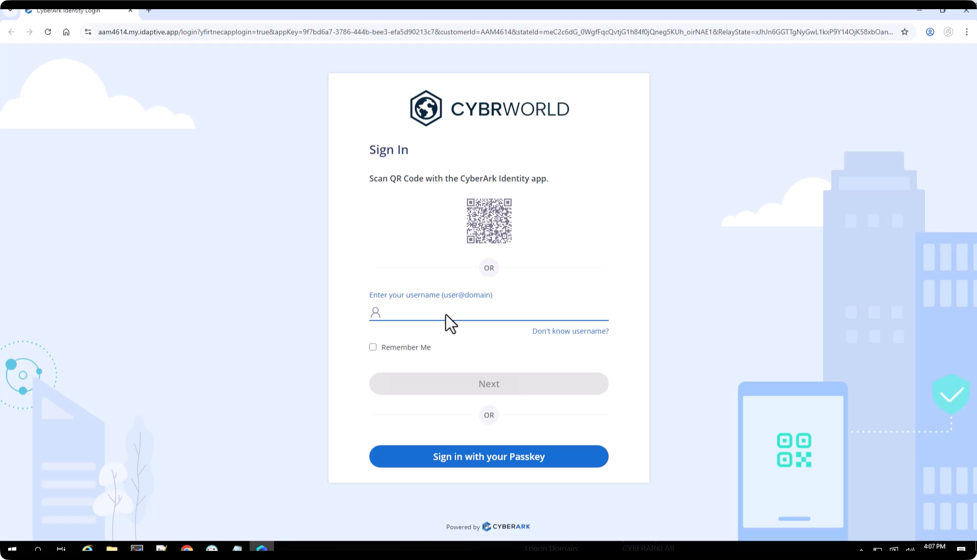977x560 pixels.
Task: Click Sign in with your Passkey
Action: click(489, 456)
